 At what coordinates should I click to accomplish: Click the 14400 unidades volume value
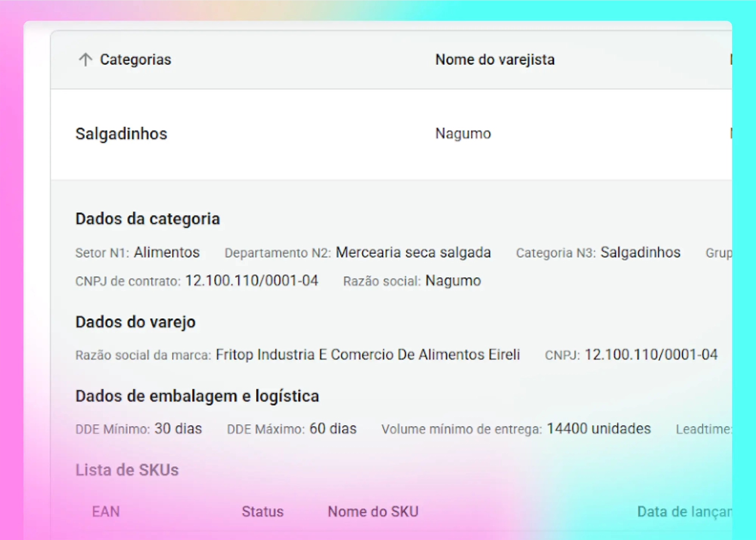[599, 428]
